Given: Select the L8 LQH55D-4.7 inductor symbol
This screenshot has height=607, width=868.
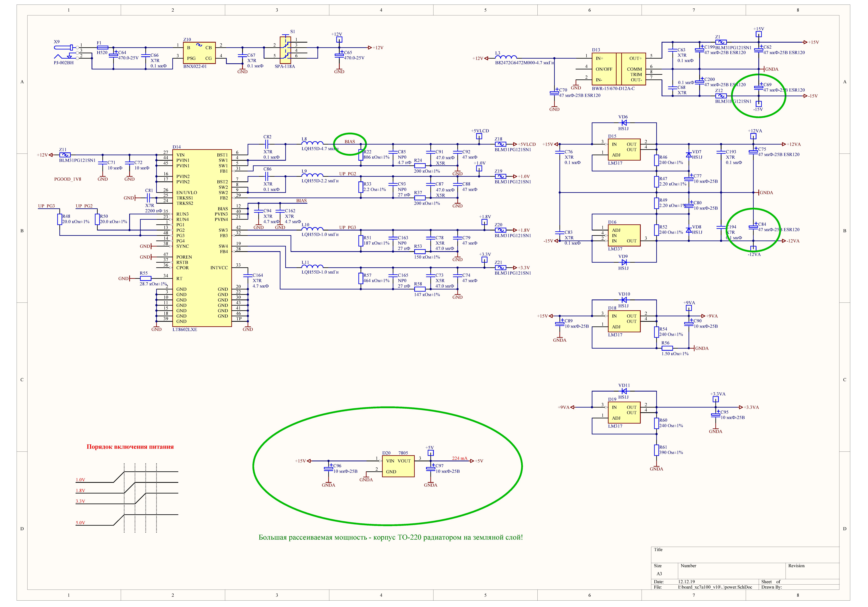Looking at the screenshot, I should [312, 143].
